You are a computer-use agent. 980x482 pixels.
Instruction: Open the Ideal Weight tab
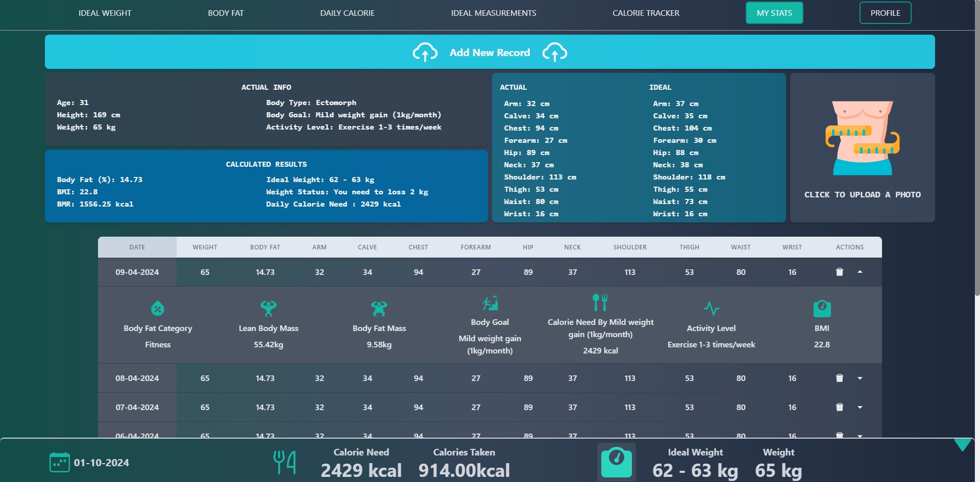coord(105,13)
